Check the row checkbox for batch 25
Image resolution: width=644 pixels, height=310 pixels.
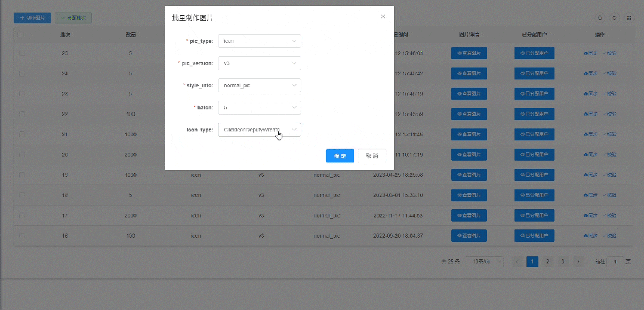click(x=21, y=53)
